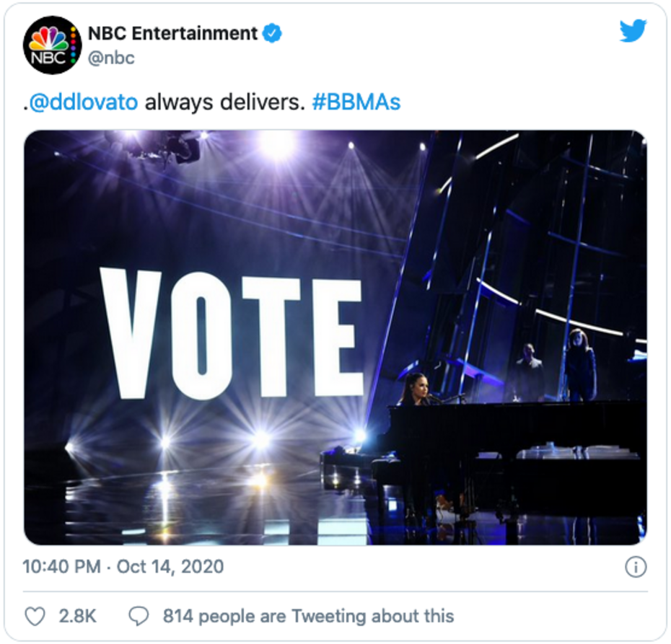
Task: Open "814 people are Tweeting about this"
Action: (x=308, y=616)
